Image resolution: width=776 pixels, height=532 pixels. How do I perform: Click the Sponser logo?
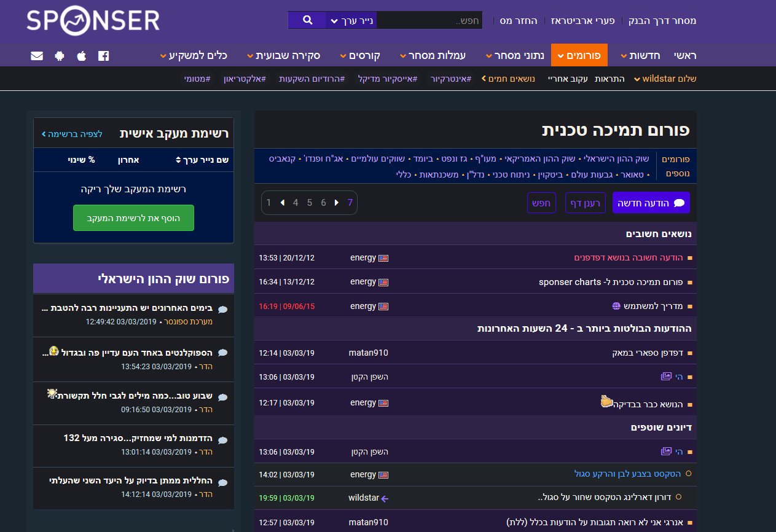click(x=93, y=22)
